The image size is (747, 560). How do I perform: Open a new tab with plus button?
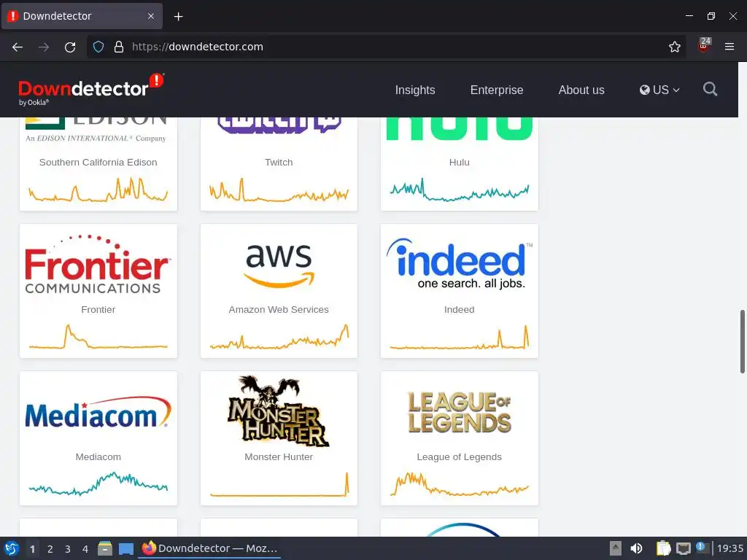coord(178,17)
